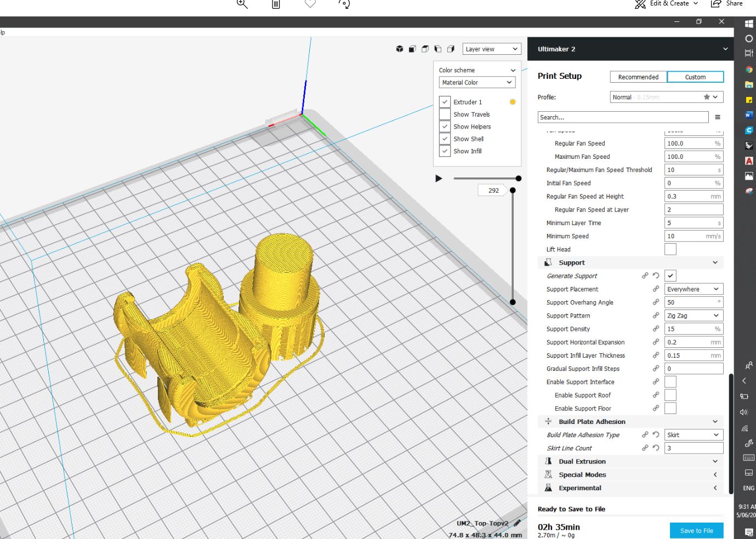Click the Windows Start button
The width and height of the screenshot is (756, 539).
[x=749, y=24]
